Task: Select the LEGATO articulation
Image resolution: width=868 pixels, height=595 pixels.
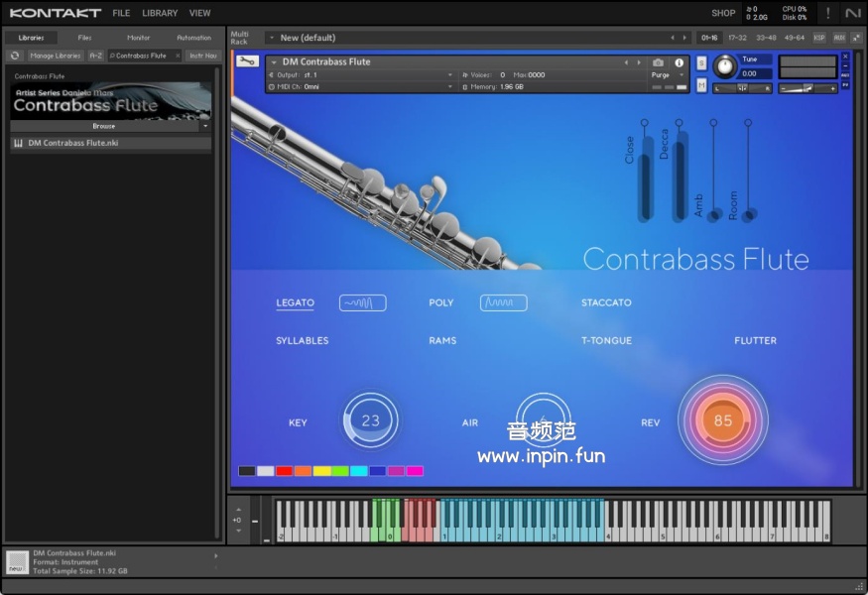Action: point(295,302)
